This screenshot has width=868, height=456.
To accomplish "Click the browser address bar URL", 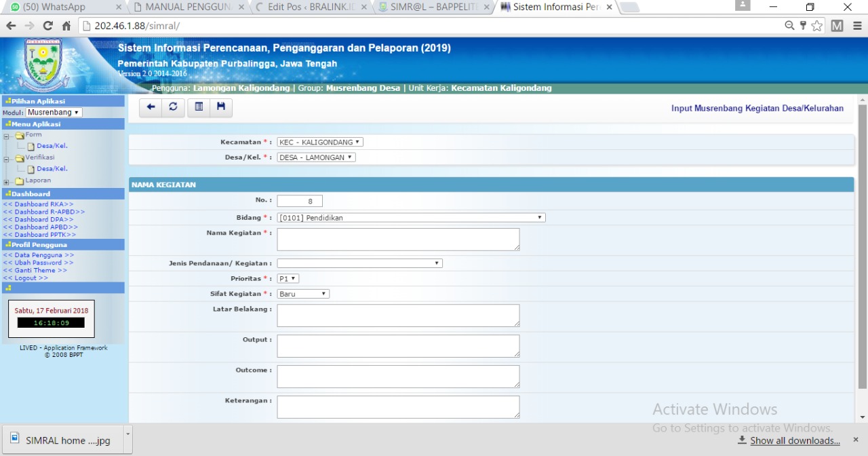I will (137, 26).
